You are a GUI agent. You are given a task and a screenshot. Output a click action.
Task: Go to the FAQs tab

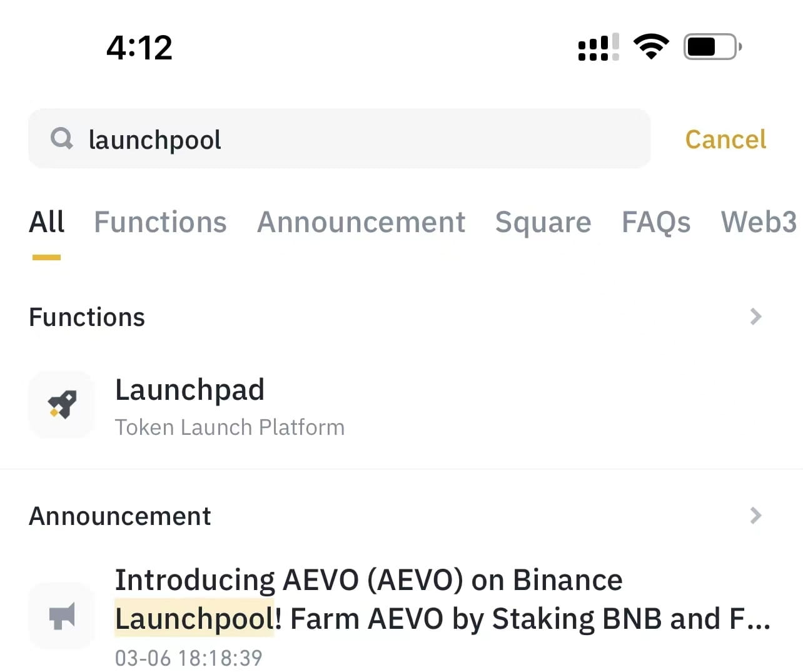tap(656, 223)
